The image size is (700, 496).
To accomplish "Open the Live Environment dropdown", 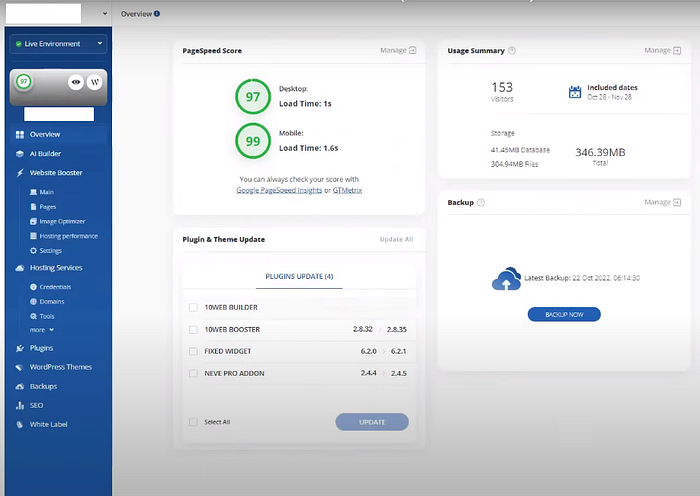I will [58, 44].
